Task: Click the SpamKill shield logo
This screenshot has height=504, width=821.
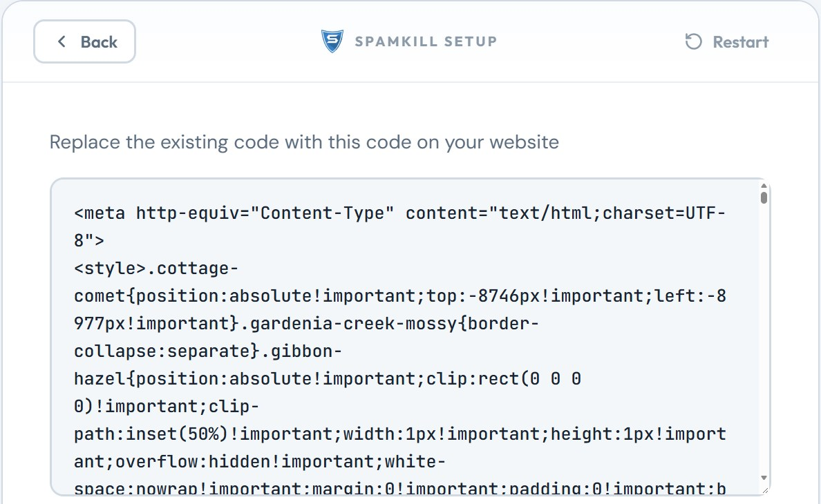Action: coord(332,41)
